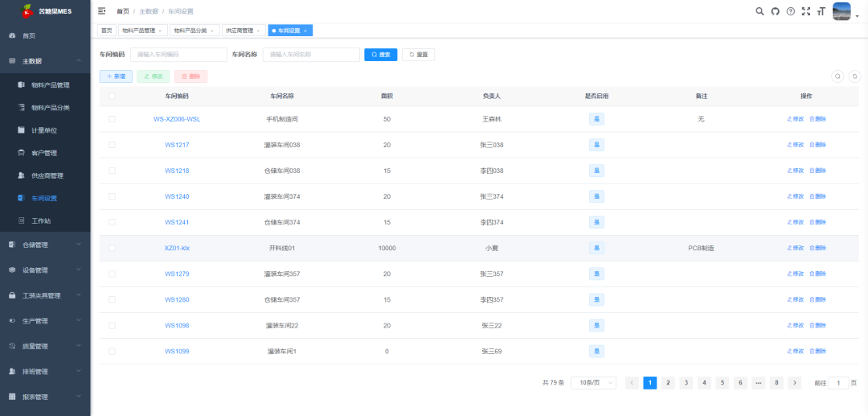
Task: Tick the select-all checkbox in table header
Action: (x=112, y=96)
